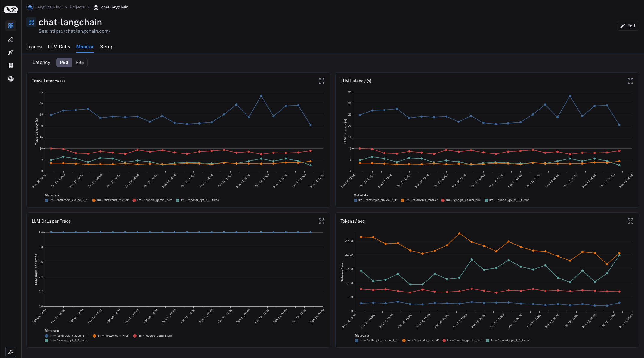Switch to the Traces tab

click(x=34, y=47)
